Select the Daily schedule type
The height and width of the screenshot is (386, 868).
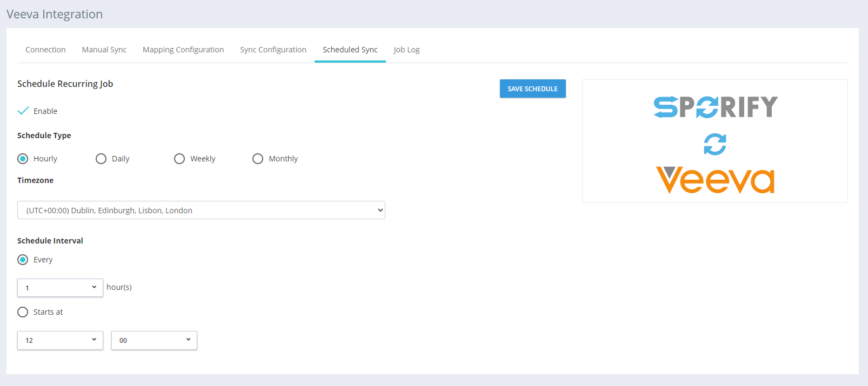(x=101, y=159)
